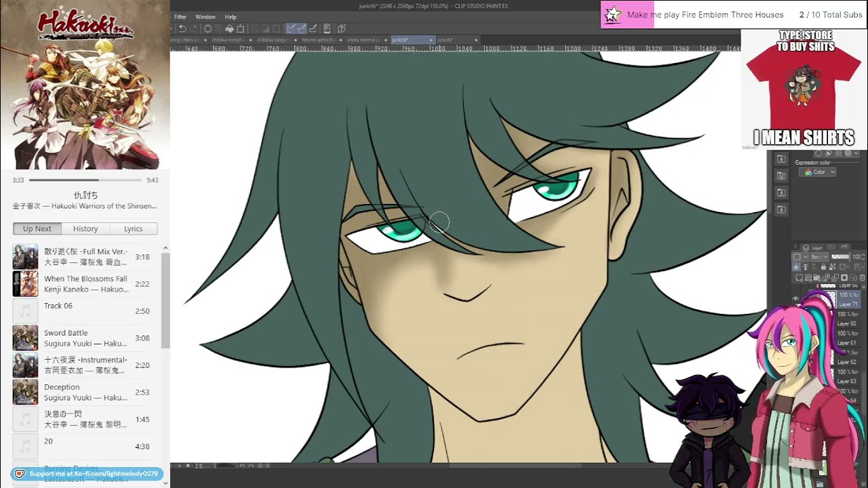Play Deception in Up Next list
868x488 pixels.
point(85,392)
